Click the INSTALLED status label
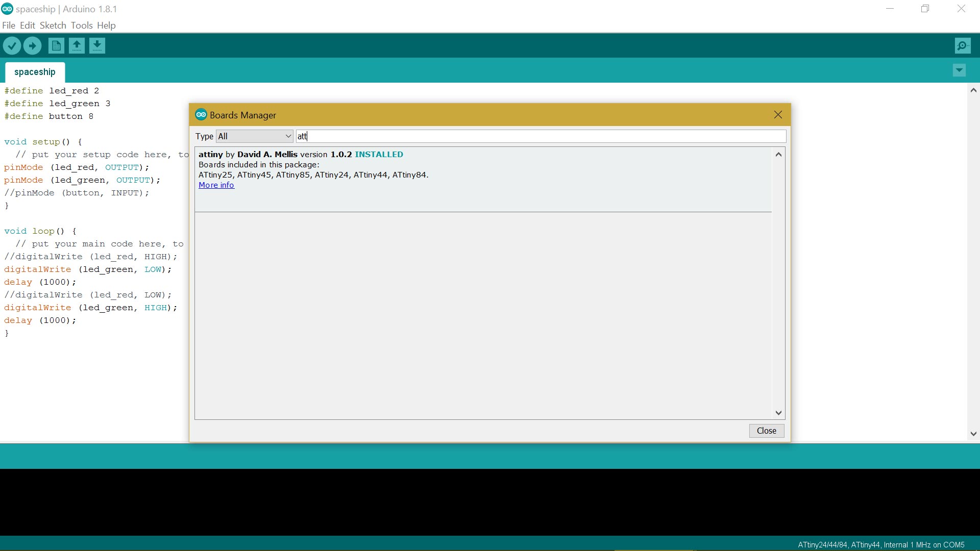The width and height of the screenshot is (980, 551). pyautogui.click(x=379, y=155)
